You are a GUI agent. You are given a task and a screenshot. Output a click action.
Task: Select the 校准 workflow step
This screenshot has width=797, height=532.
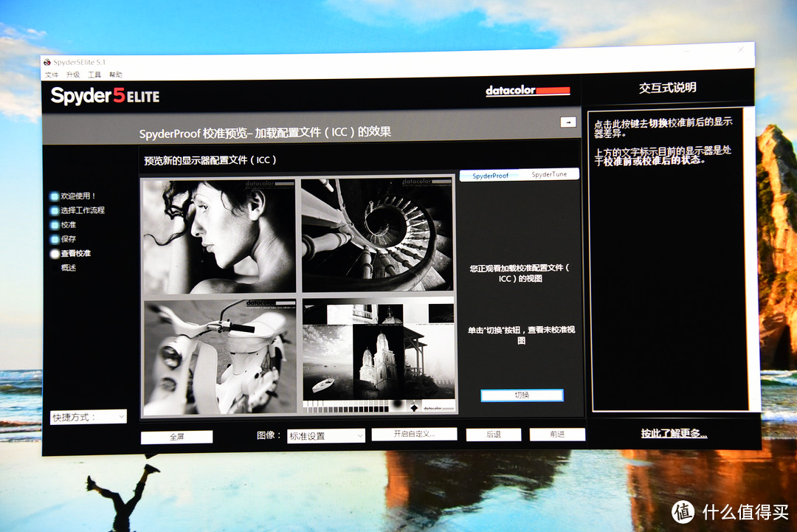tap(63, 224)
